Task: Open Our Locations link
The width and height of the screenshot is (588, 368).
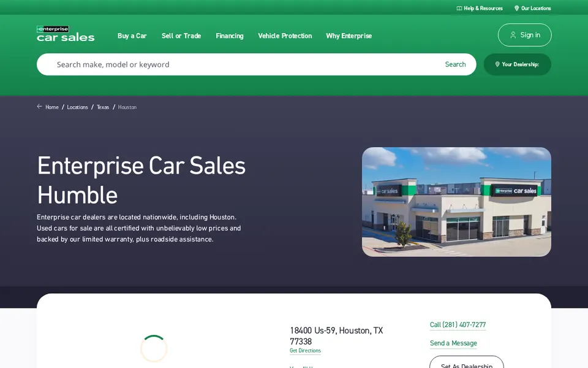Action: click(532, 8)
